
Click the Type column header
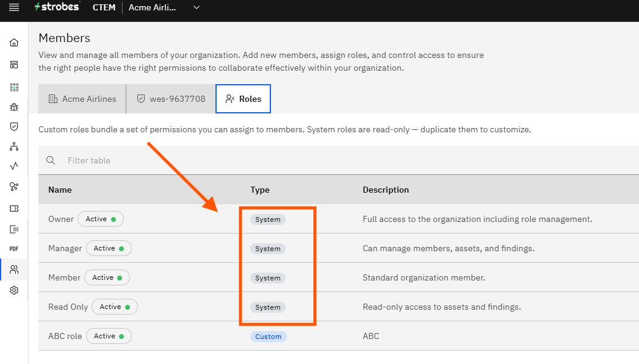260,190
